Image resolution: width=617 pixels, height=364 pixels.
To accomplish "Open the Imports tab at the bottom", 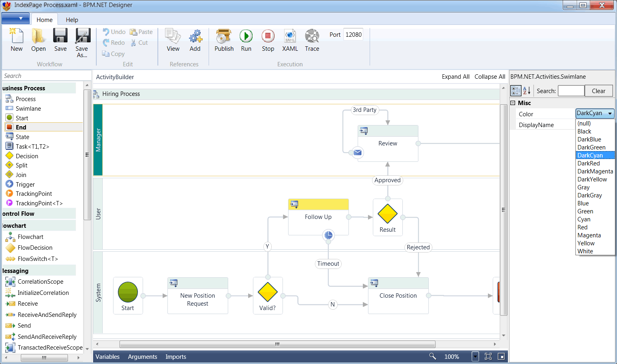I will pyautogui.click(x=176, y=356).
